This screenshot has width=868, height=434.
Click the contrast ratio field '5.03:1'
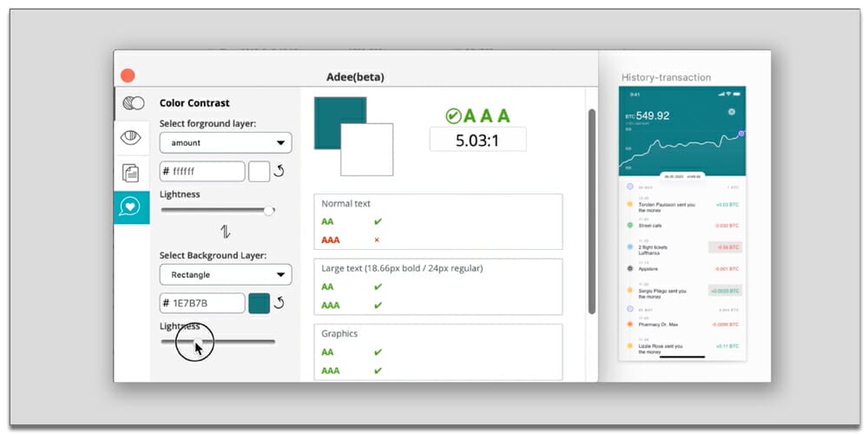pos(477,140)
